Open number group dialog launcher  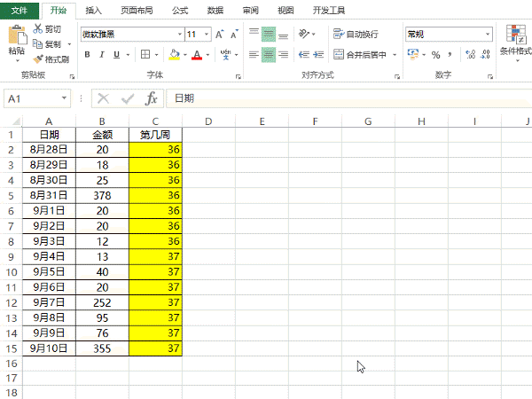(x=490, y=76)
